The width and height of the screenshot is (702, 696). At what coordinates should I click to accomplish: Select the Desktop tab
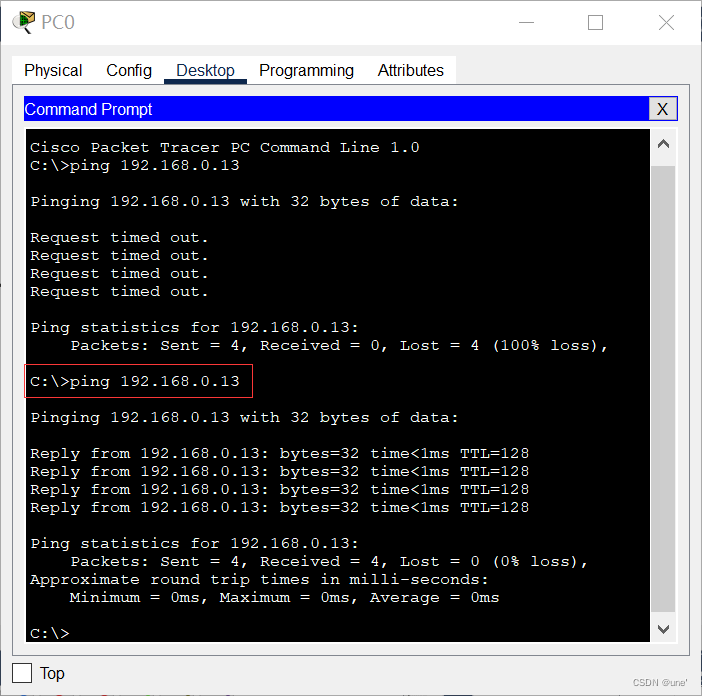point(205,70)
